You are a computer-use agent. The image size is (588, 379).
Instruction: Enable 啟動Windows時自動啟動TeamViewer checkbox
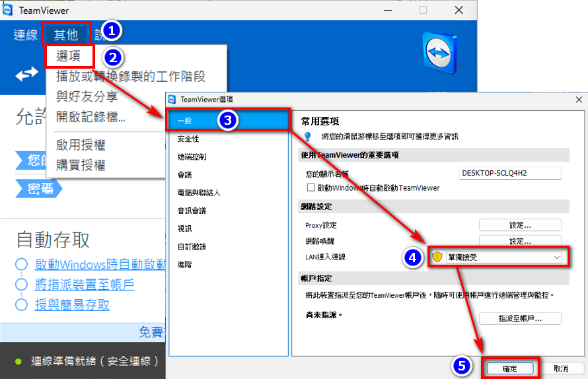311,188
